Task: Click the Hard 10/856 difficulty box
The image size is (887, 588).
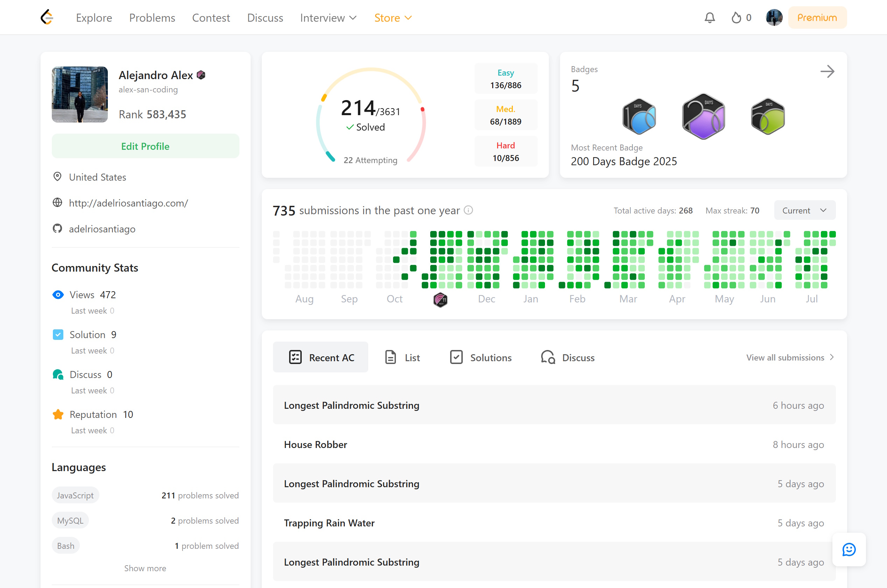Action: pyautogui.click(x=505, y=152)
